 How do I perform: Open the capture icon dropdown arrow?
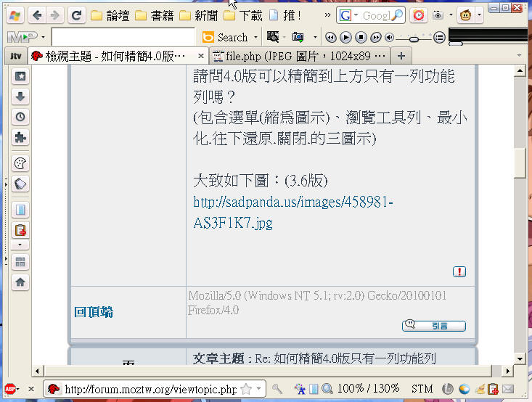315,37
